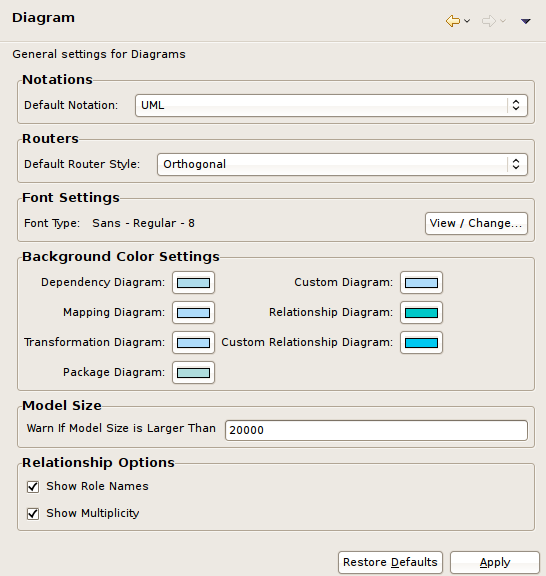Image resolution: width=546 pixels, height=576 pixels.
Task: Click the 'Warn If Model Size is Larger Than' label
Action: pos(121,428)
